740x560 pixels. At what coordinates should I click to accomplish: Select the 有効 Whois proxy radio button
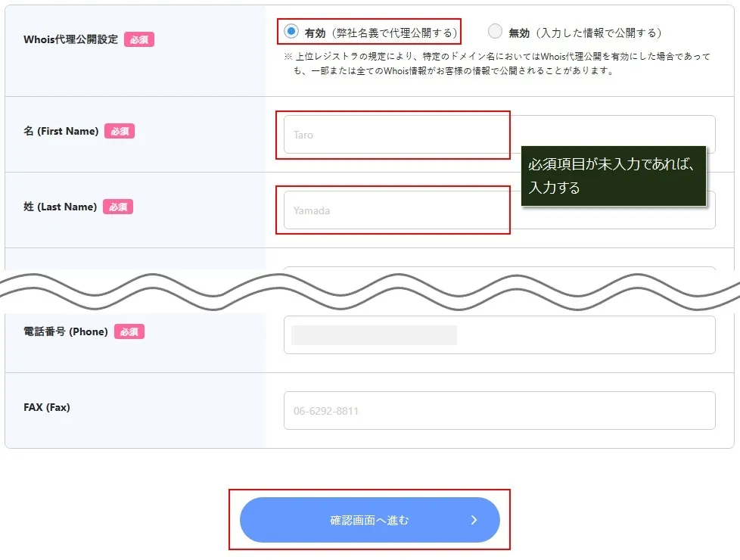pos(291,32)
